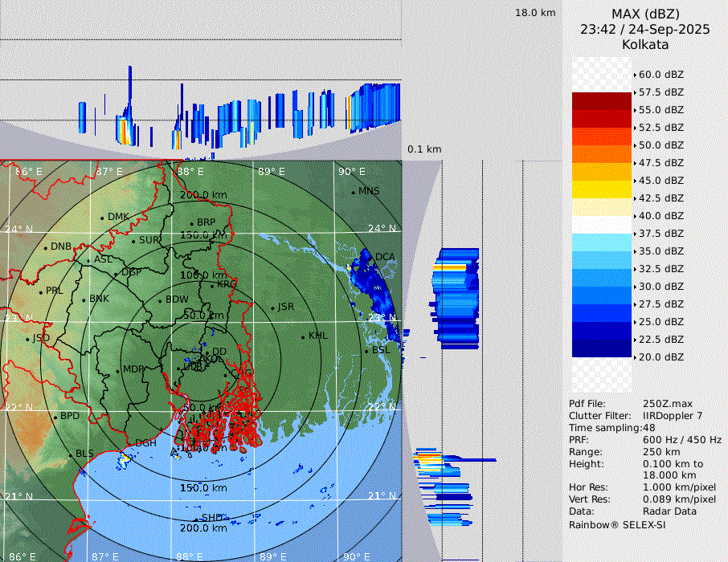Click the MAX (dBZ) title text

click(645, 14)
